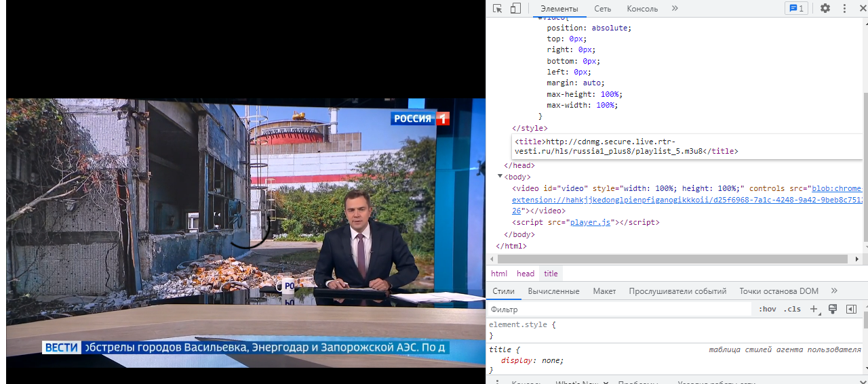Show more DevTools tabs via the chevron

tap(675, 8)
